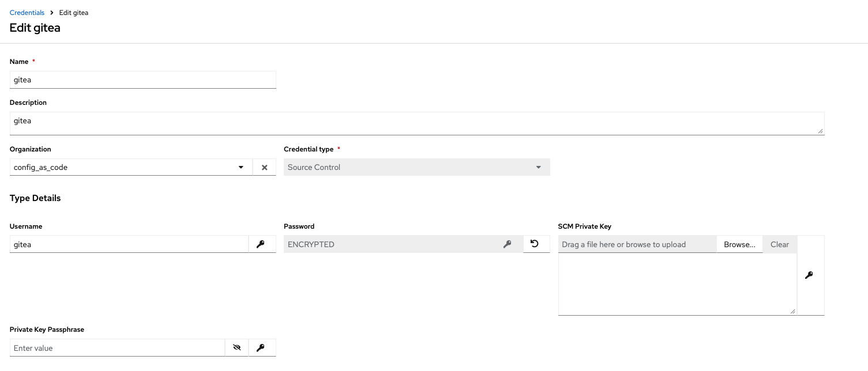Click the key icon inside Password field
The width and height of the screenshot is (868, 371).
coord(507,244)
